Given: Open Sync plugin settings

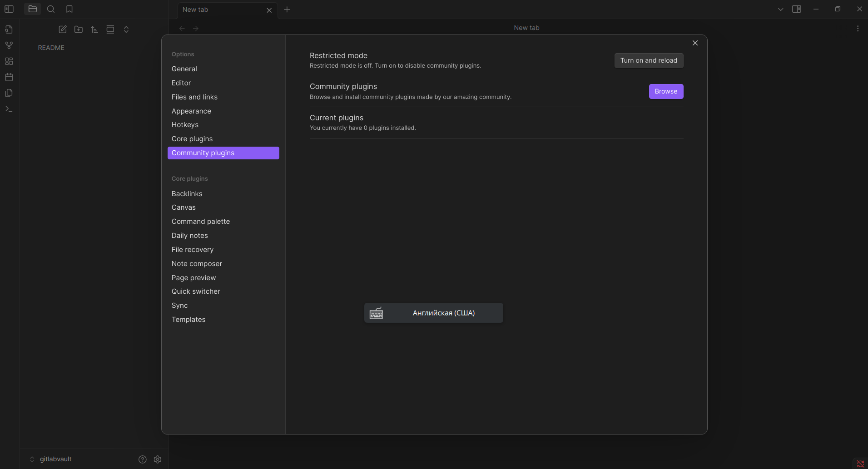Looking at the screenshot, I should [x=223, y=306].
